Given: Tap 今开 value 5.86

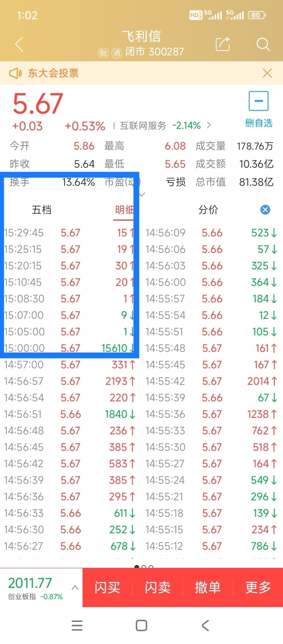Looking at the screenshot, I should [84, 146].
